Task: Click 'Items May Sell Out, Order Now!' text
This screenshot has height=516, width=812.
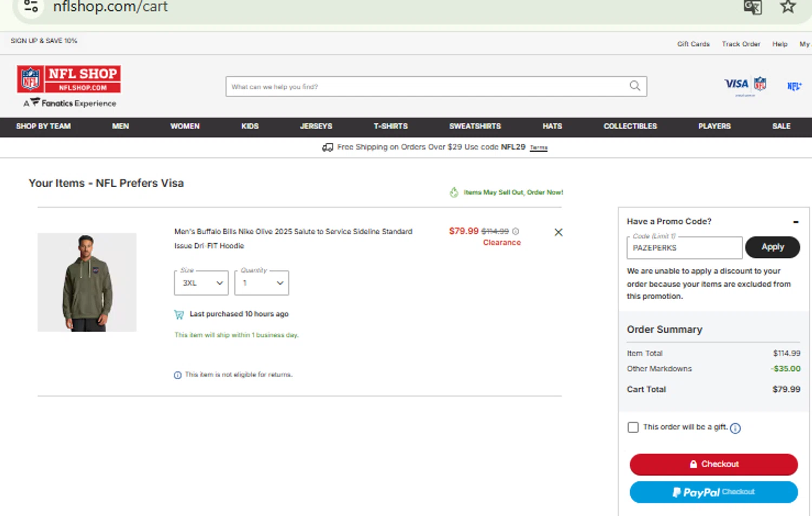Action: coord(513,192)
